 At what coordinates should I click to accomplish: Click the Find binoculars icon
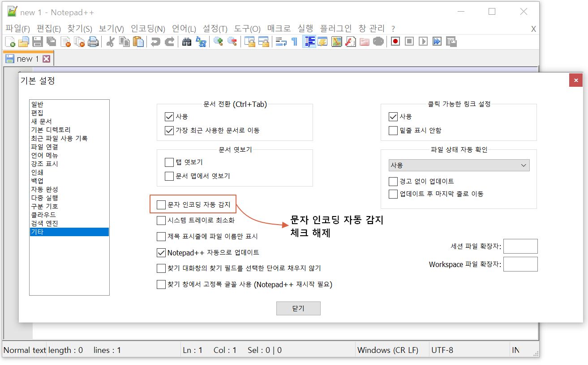pos(187,42)
